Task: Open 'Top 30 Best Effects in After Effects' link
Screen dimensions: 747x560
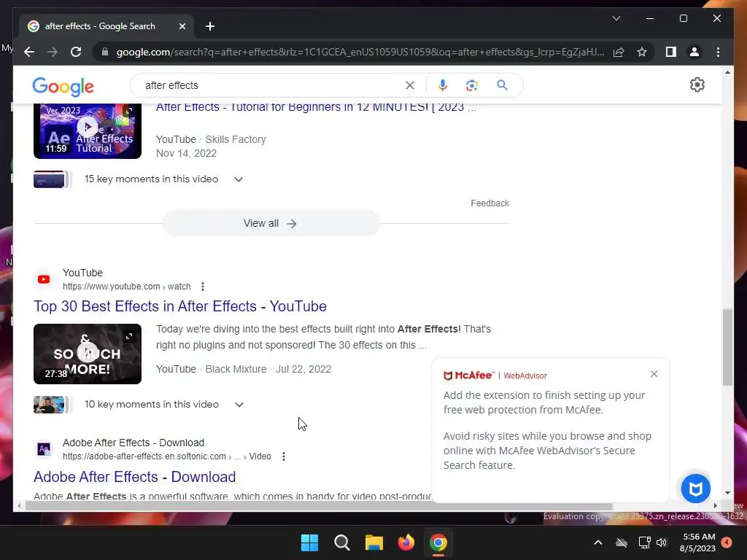Action: pos(180,306)
